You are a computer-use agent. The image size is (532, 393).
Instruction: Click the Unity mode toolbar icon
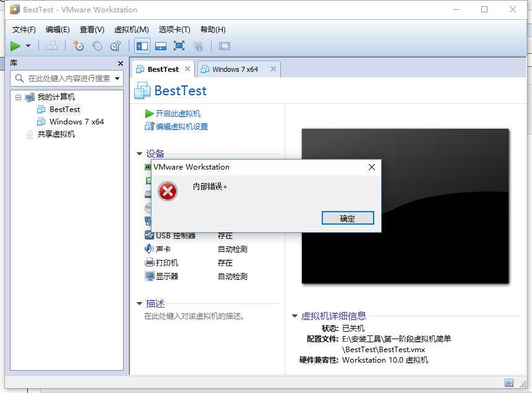point(198,46)
